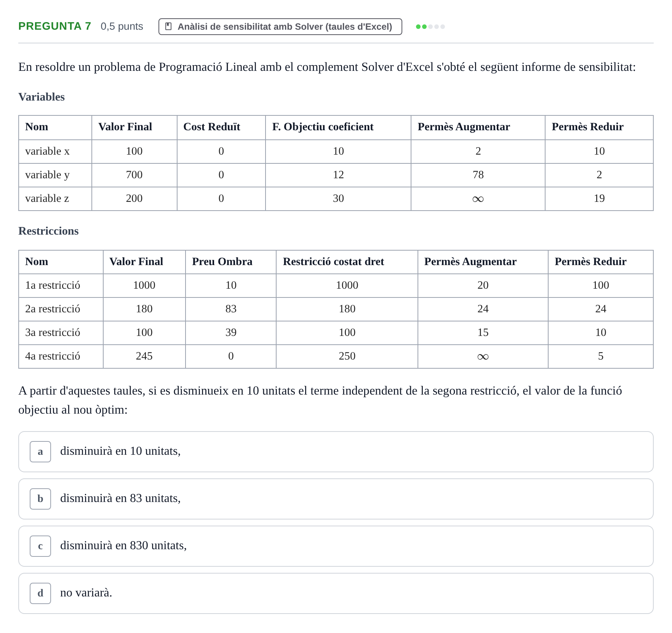Click the 'variable x' row label
This screenshot has width=672, height=633.
[x=47, y=151]
